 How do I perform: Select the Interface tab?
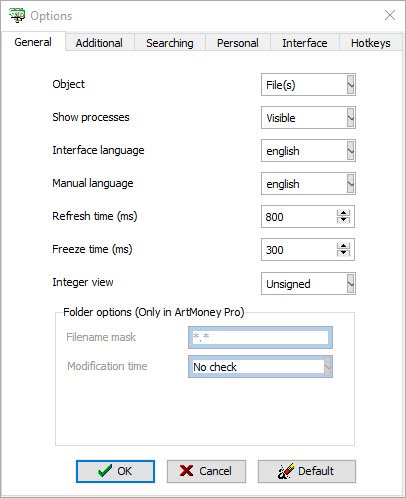[305, 43]
